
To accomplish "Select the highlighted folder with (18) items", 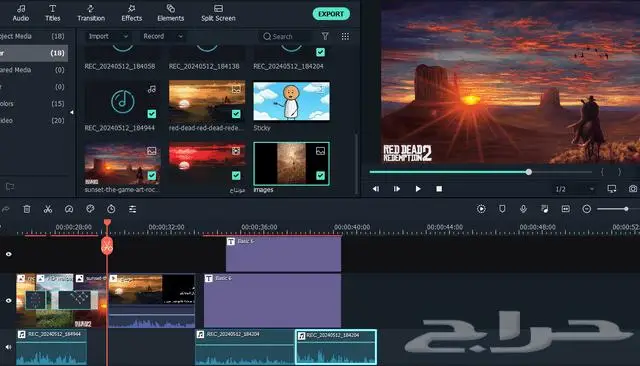I will tap(33, 53).
